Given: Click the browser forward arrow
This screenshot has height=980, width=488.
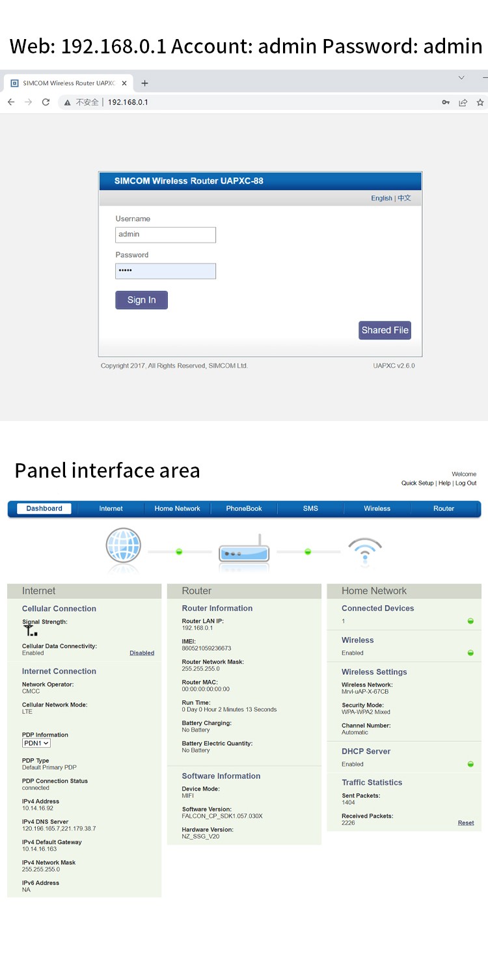Looking at the screenshot, I should pos(28,102).
